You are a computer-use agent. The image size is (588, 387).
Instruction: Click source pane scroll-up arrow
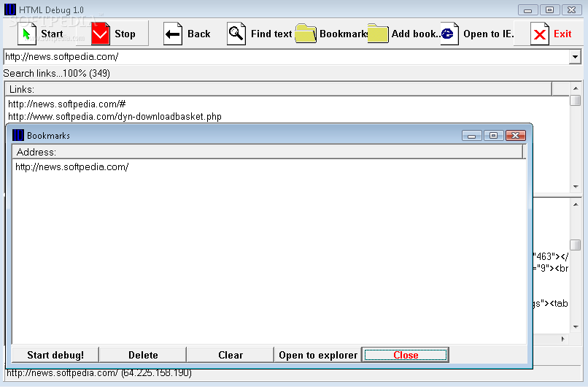(x=576, y=204)
